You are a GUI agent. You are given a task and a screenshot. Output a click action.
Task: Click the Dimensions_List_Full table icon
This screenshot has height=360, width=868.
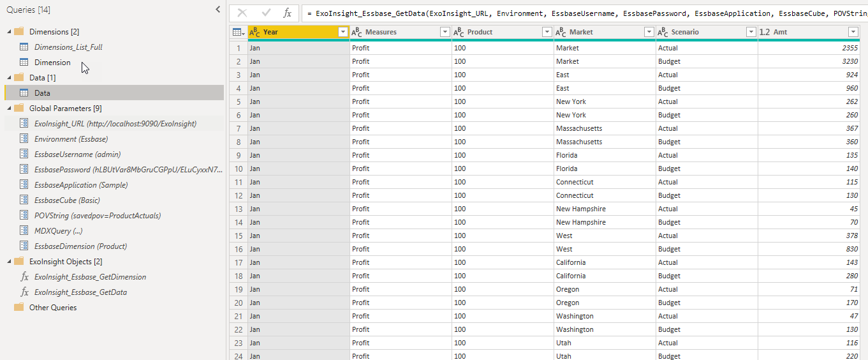coord(24,47)
